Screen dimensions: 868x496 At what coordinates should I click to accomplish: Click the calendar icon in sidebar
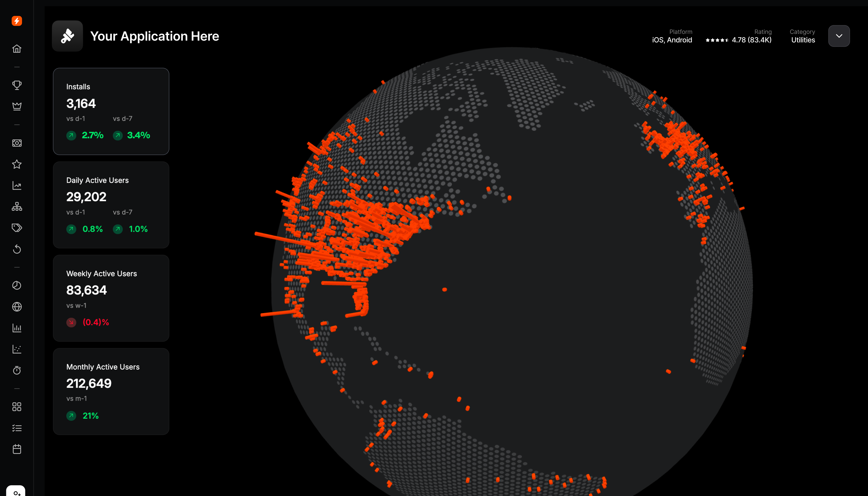pyautogui.click(x=17, y=449)
